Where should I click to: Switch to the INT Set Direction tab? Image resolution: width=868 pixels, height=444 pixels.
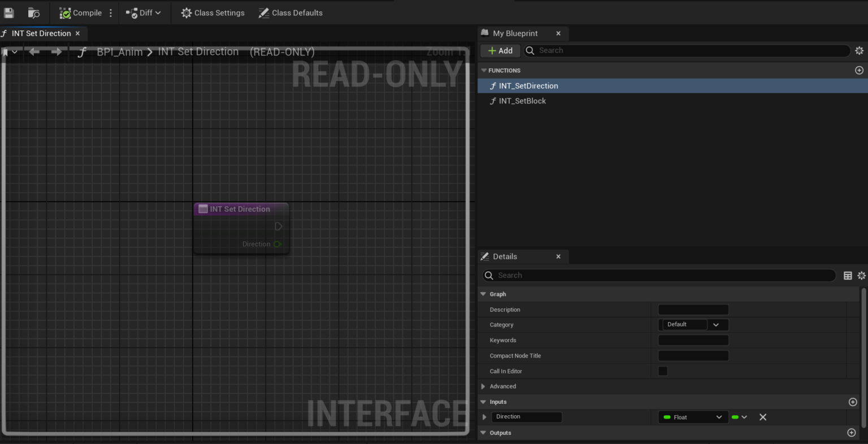[x=40, y=33]
